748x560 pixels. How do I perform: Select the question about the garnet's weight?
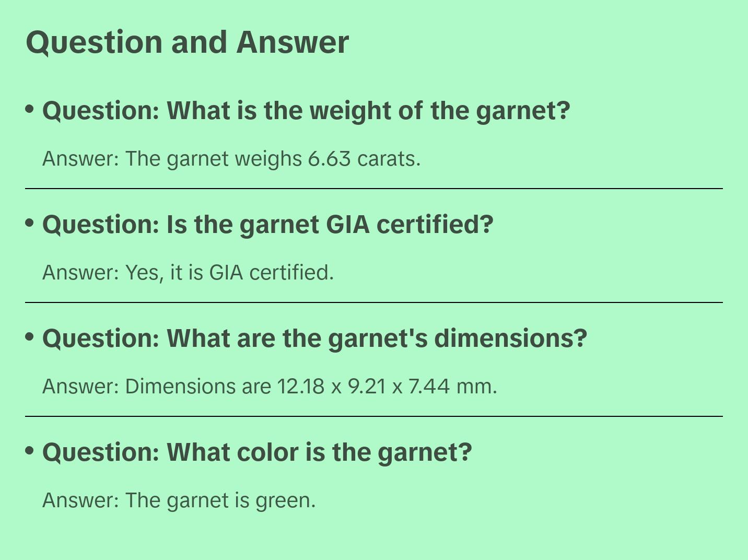coord(306,111)
